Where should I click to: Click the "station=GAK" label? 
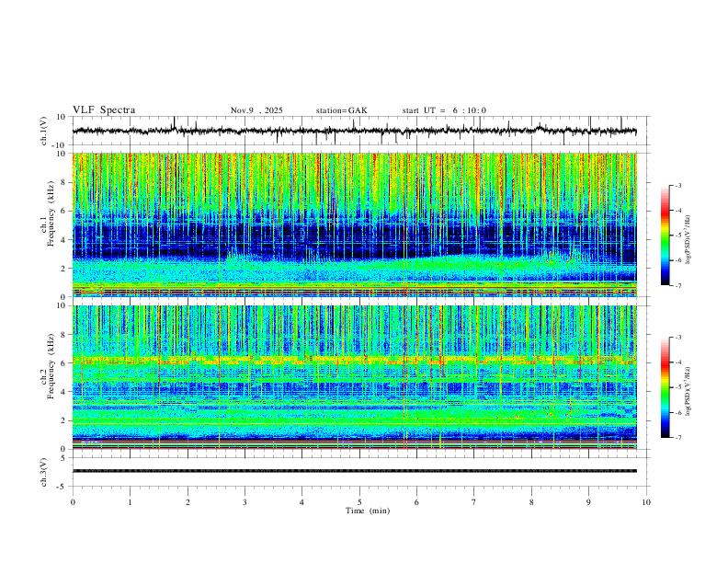[341, 110]
